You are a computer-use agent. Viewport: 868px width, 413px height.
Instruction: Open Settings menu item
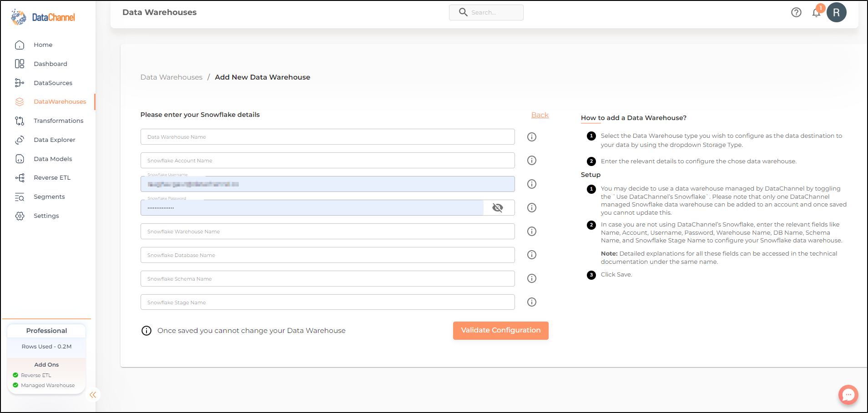click(x=46, y=216)
